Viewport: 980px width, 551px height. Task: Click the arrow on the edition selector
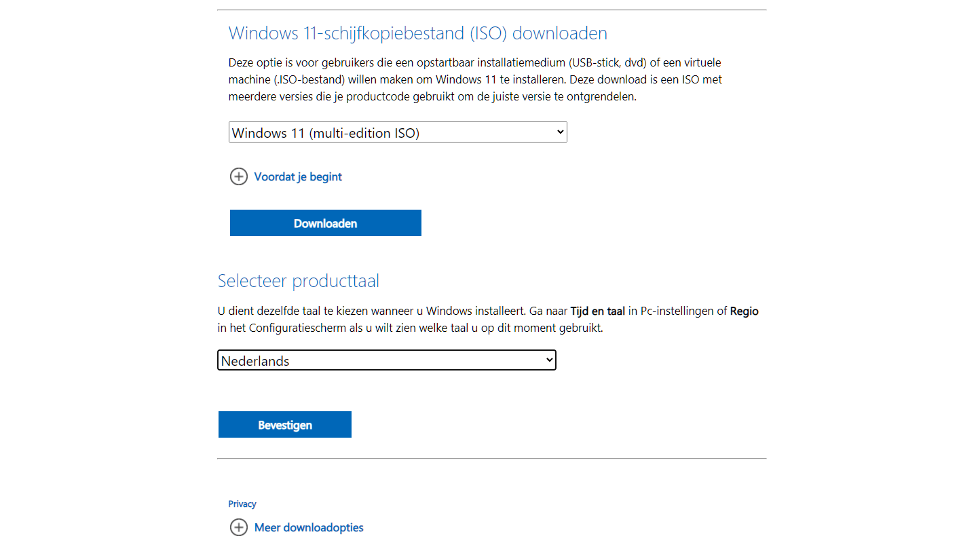(560, 132)
